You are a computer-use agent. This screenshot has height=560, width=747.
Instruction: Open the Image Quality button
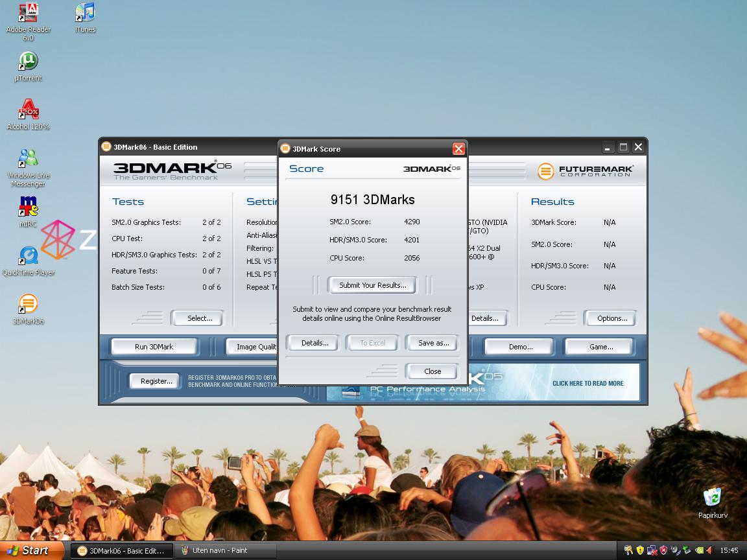pyautogui.click(x=252, y=347)
